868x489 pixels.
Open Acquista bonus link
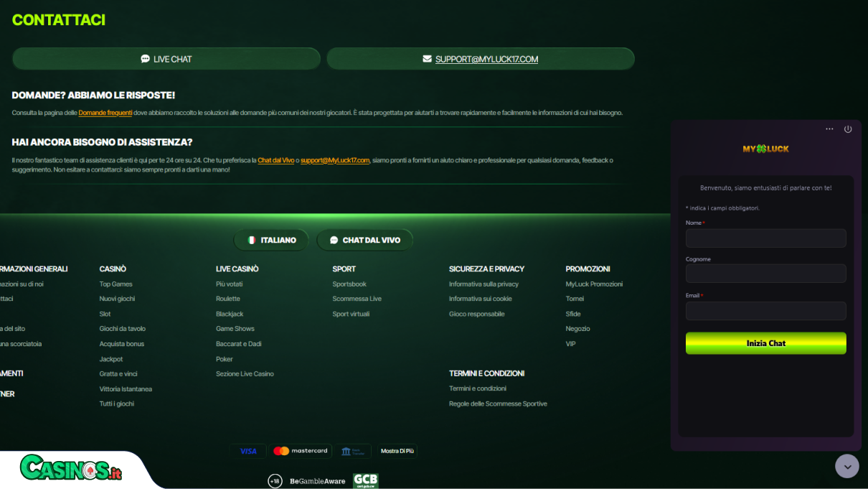[121, 344]
